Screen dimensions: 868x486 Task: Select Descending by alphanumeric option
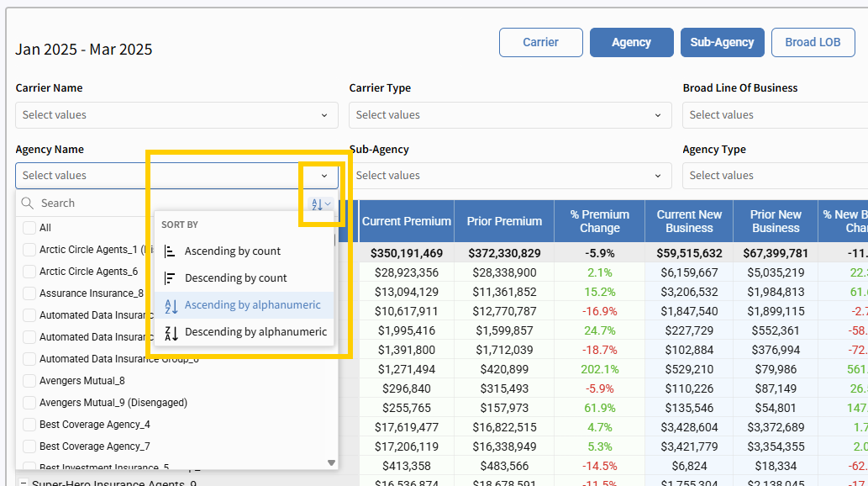[x=255, y=332]
